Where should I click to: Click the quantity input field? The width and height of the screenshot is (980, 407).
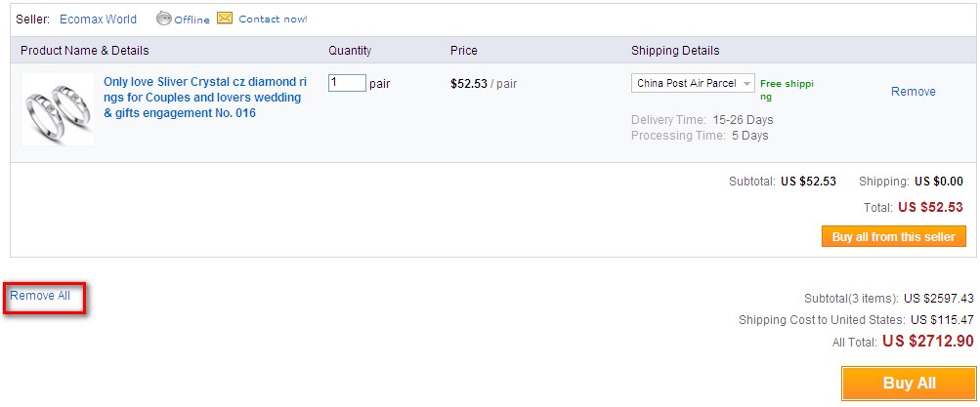pyautogui.click(x=347, y=83)
